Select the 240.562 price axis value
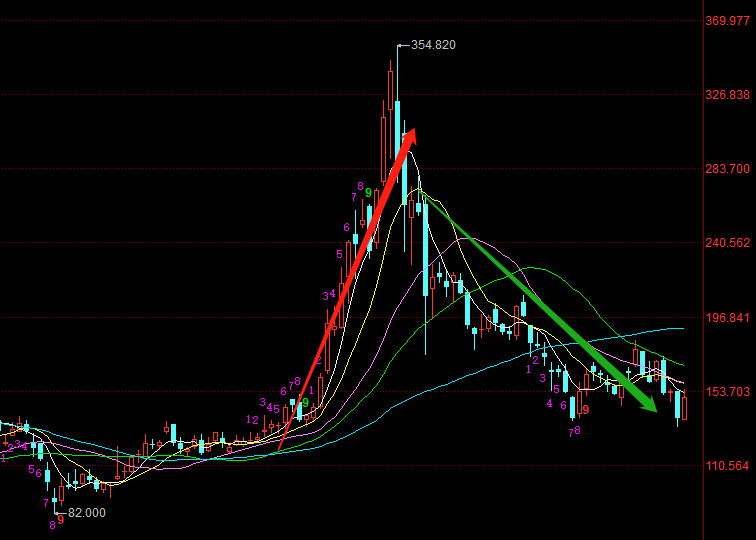The image size is (756, 540). click(728, 243)
